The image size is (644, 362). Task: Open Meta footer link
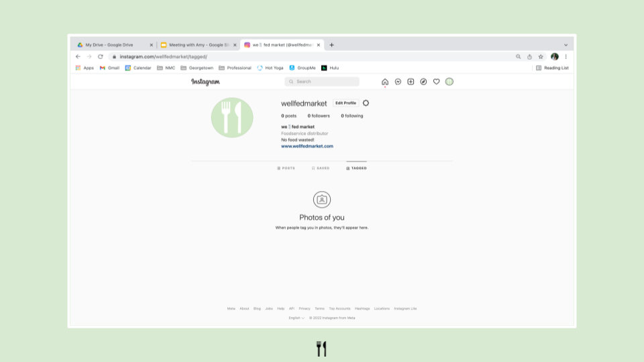pyautogui.click(x=231, y=308)
